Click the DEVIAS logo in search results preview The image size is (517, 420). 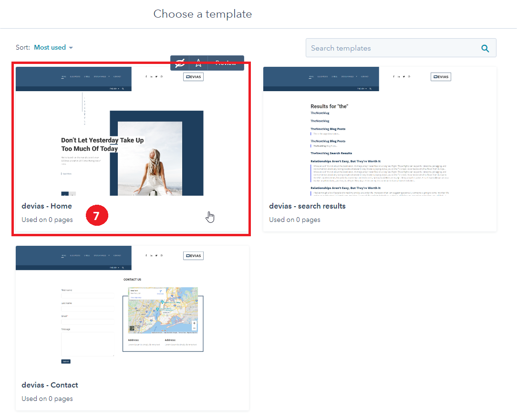441,77
